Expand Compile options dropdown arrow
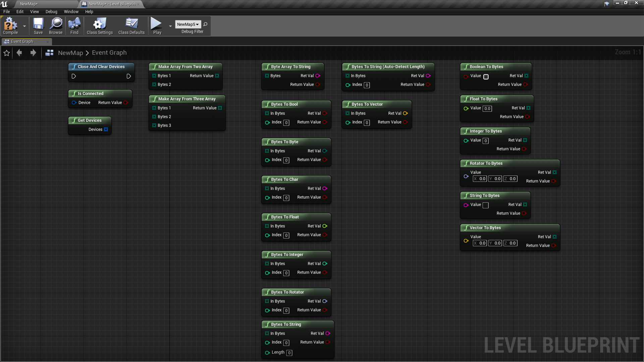This screenshot has width=644, height=362. 24,26
